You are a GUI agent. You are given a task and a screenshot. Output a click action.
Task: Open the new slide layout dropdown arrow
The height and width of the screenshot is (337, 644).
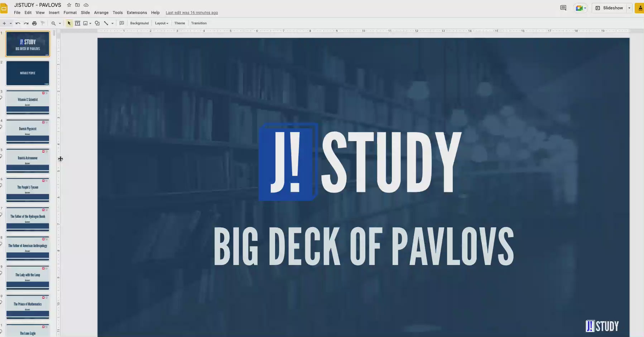tap(11, 23)
